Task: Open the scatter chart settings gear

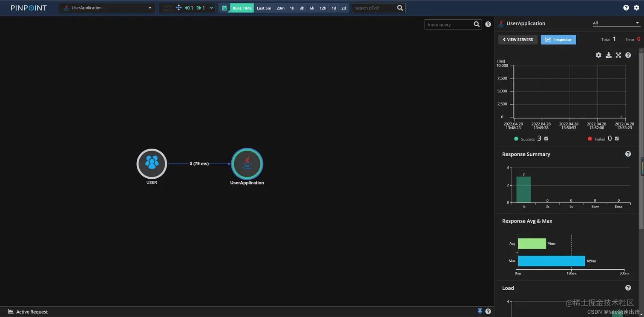Action: (598, 55)
